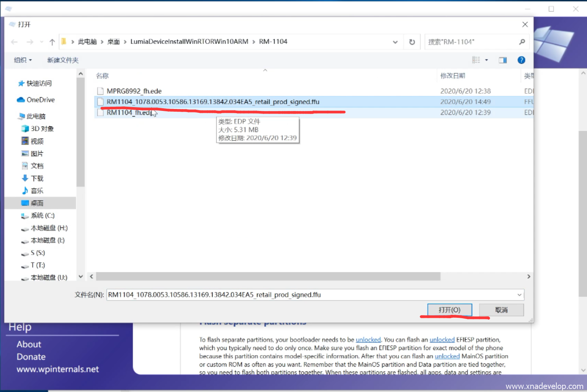587x392 pixels.
Task: Expand the address bar history dropdown
Action: [x=395, y=42]
